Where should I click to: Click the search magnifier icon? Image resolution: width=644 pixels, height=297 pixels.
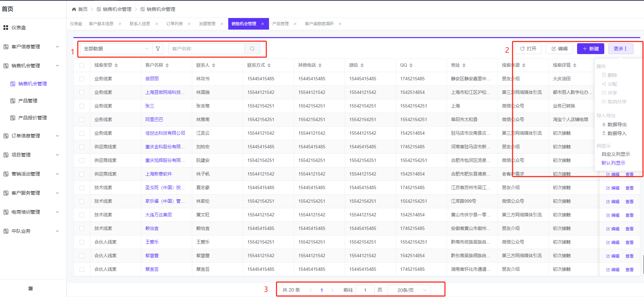[x=252, y=49]
